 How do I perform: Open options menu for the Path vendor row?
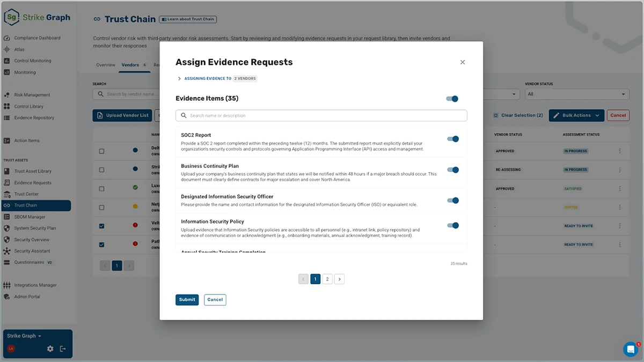(x=620, y=245)
